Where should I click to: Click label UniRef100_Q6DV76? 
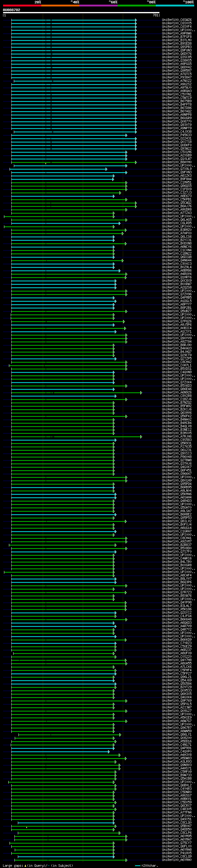[177, 54]
